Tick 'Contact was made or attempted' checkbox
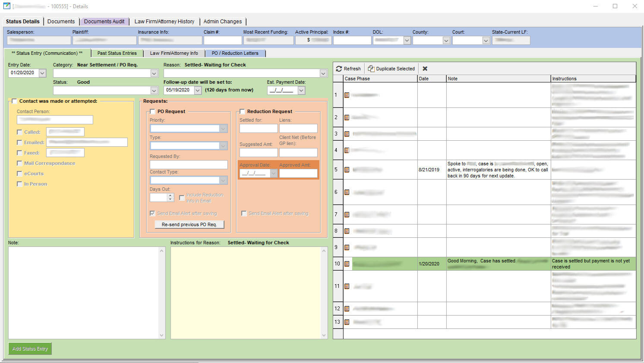The image size is (644, 363). pos(14,101)
